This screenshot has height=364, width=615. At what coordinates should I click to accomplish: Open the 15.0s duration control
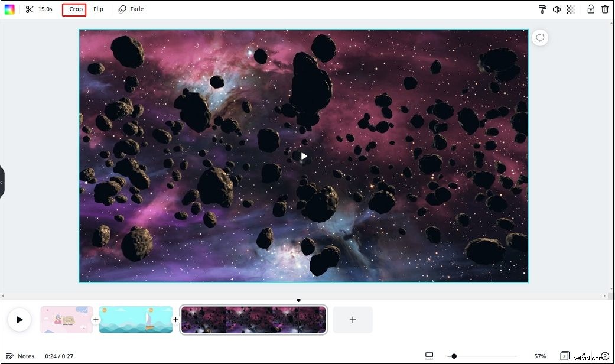click(44, 9)
